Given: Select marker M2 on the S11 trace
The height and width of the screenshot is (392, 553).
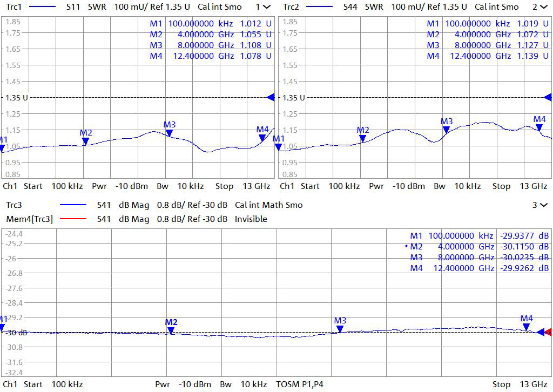Looking at the screenshot, I should (85, 141).
